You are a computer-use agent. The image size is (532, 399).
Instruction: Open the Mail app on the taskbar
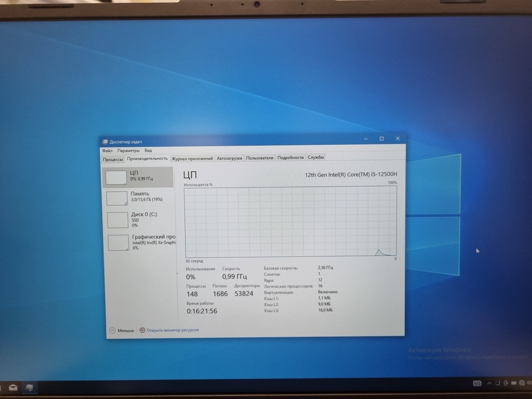(x=13, y=387)
